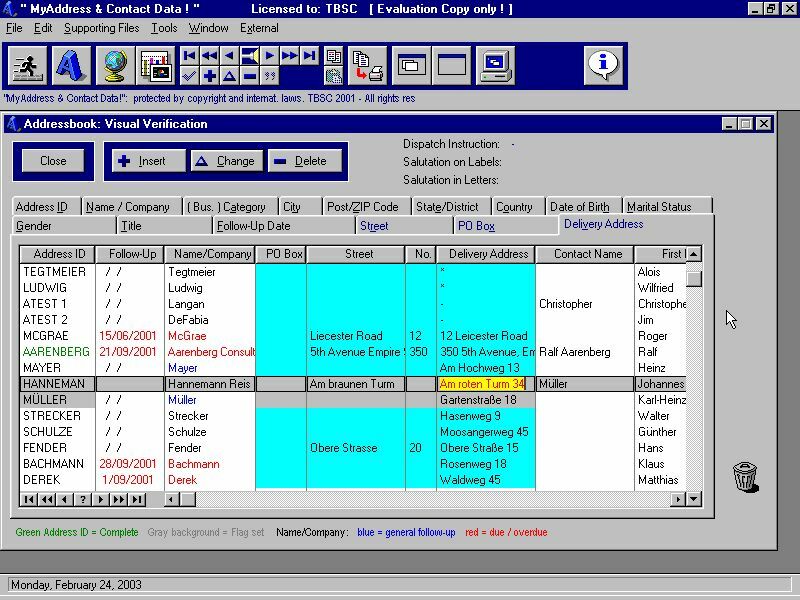Viewport: 800px width, 600px height.
Task: Open the Window menu
Action: (208, 28)
